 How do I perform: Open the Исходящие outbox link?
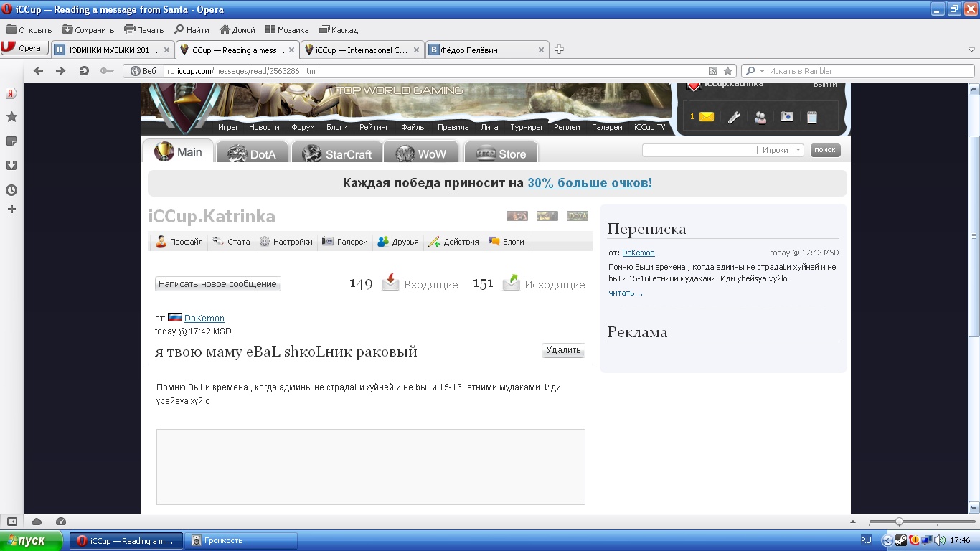tap(555, 285)
